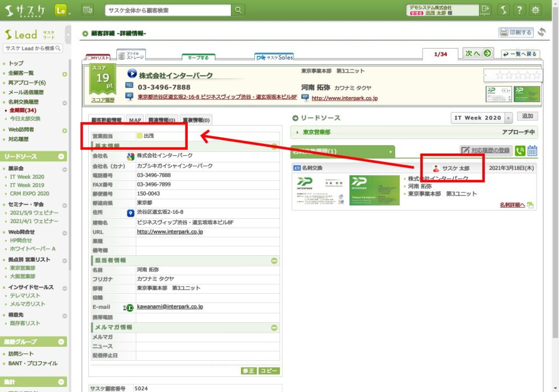Click 対応履歴の登録 button
Screen dimensions: 559x392
(x=486, y=150)
